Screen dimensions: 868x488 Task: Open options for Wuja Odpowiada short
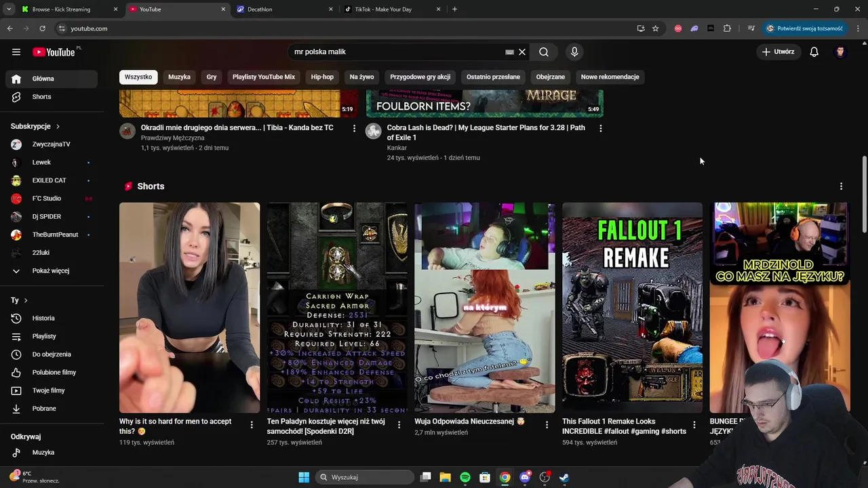pos(547,425)
